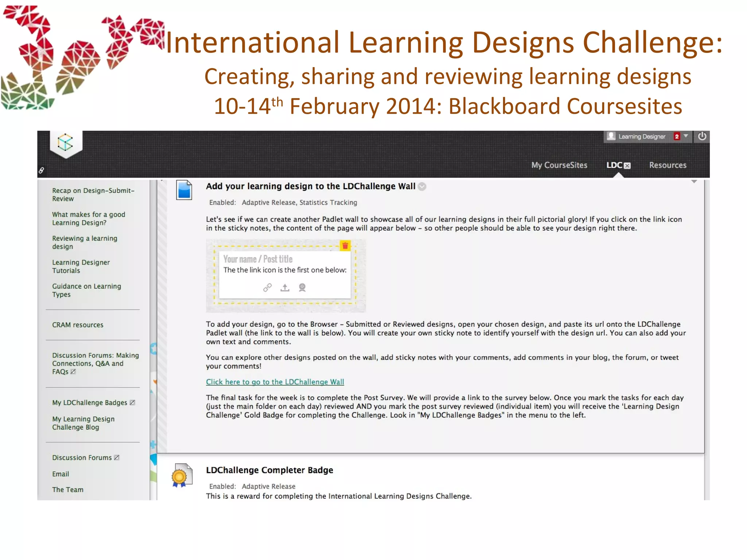Click external-link icon beside Discussion Forums
This screenshot has height=560, width=747.
pos(117,458)
